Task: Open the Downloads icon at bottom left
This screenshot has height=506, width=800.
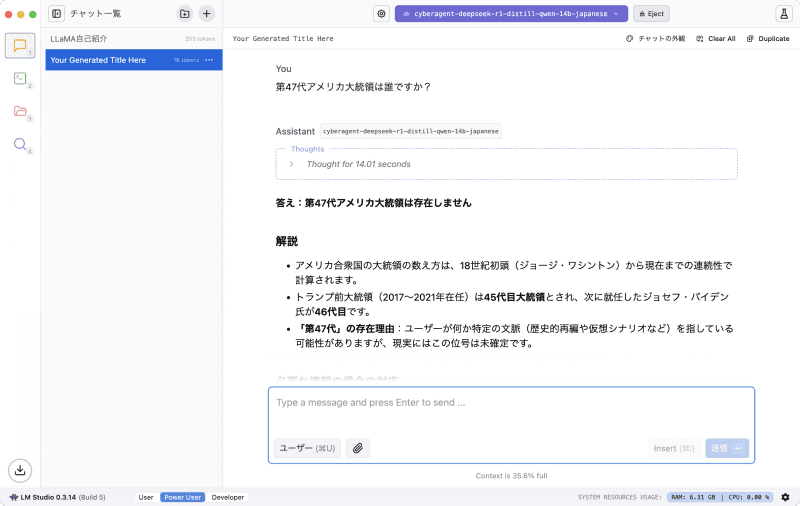Action: [20, 470]
